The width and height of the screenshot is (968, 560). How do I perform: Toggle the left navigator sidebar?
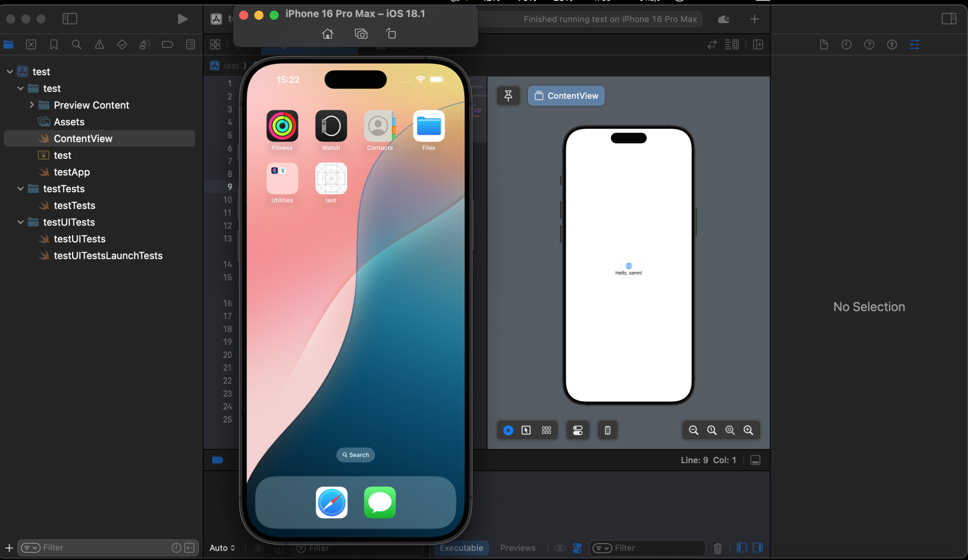coord(70,19)
